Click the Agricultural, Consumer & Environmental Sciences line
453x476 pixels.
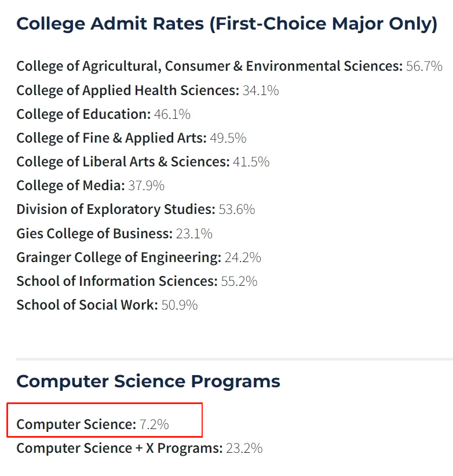point(209,66)
